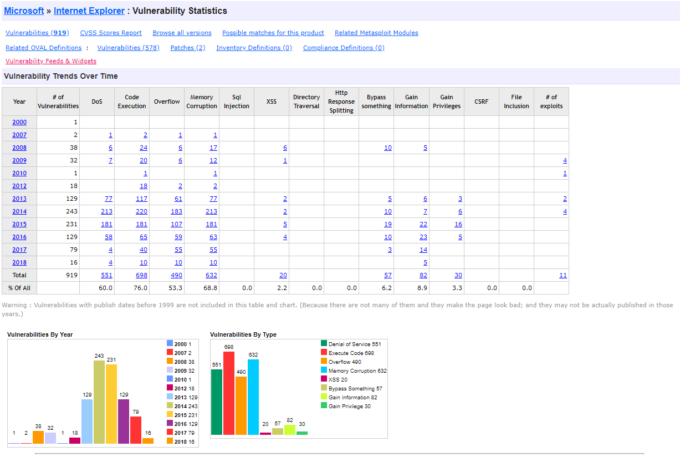Image resolution: width=690 pixels, height=457 pixels.
Task: Open the 2015 Overflow count 107
Action: (176, 224)
